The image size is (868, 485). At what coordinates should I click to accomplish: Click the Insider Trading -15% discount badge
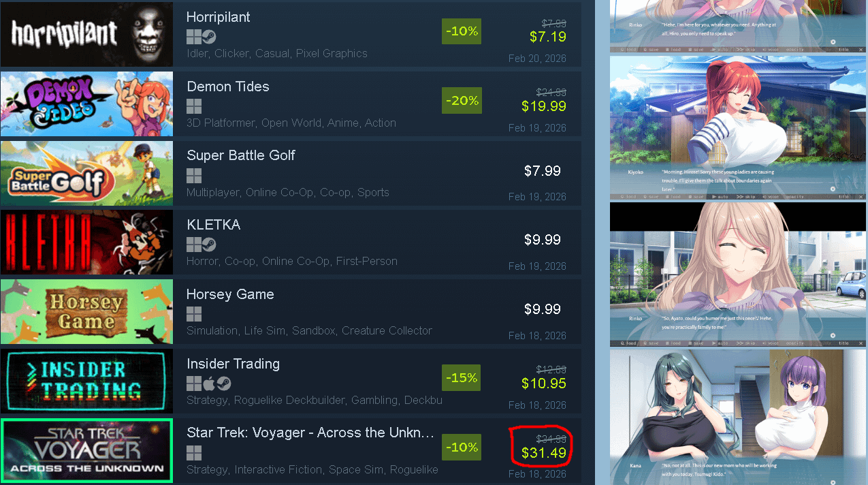(x=462, y=377)
